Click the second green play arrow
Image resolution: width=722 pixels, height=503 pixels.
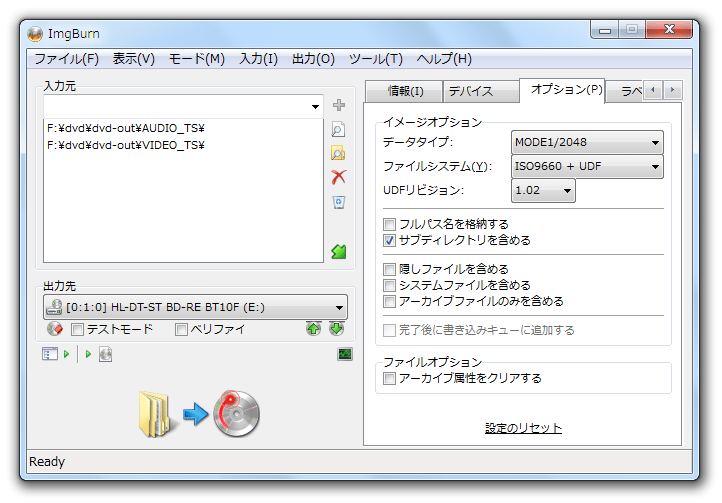(88, 354)
